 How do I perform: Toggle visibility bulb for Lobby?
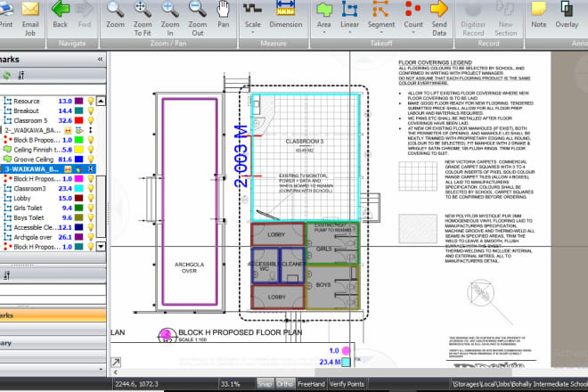[x=90, y=198]
